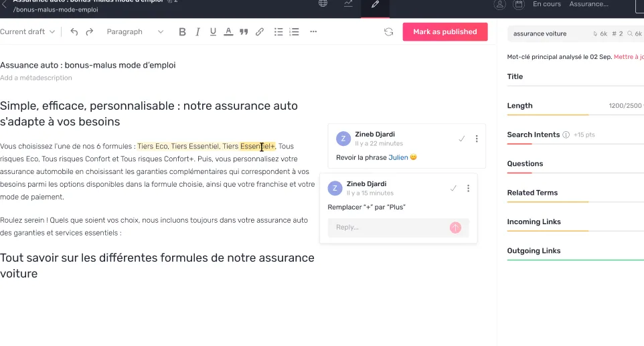Click the Search Intents info icon
Image resolution: width=644 pixels, height=346 pixels.
pos(566,135)
